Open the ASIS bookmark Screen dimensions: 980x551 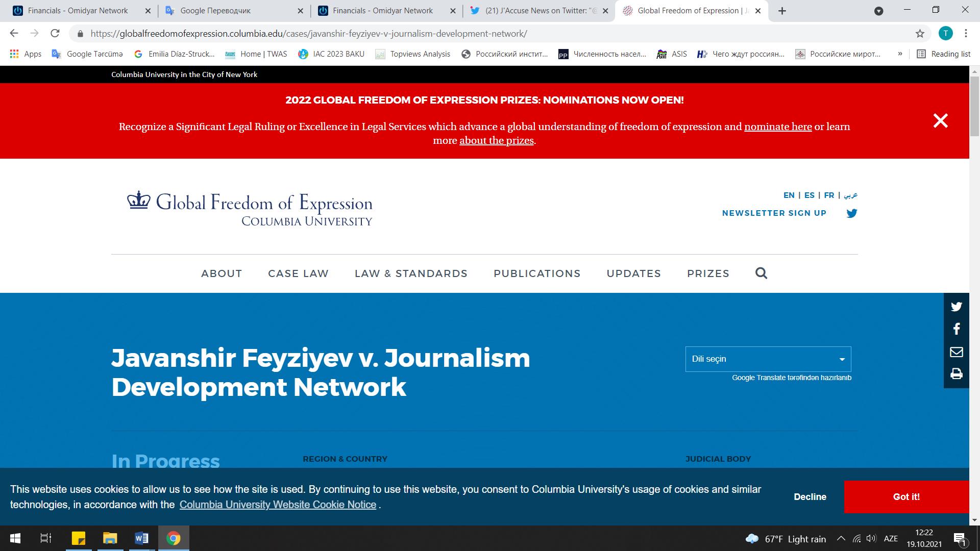[x=672, y=54]
